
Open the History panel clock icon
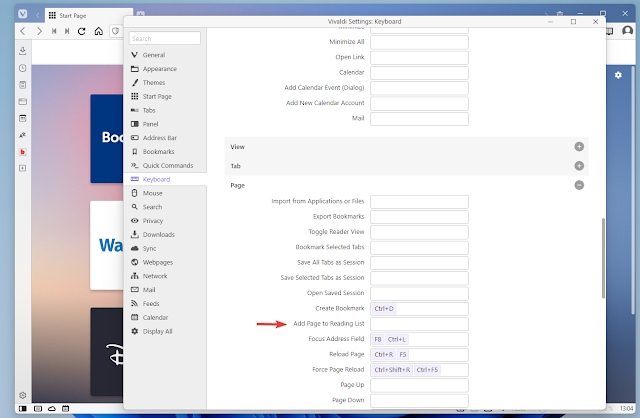point(23,68)
